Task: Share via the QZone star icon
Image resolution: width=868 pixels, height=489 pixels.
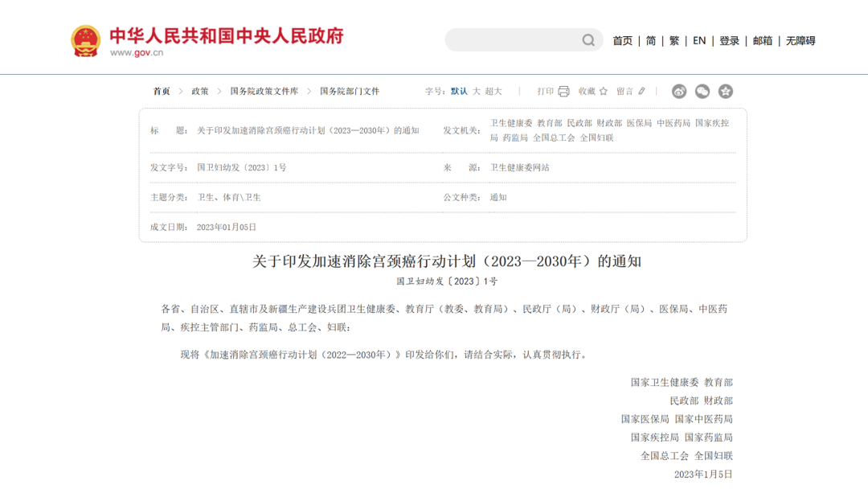Action: (x=726, y=92)
